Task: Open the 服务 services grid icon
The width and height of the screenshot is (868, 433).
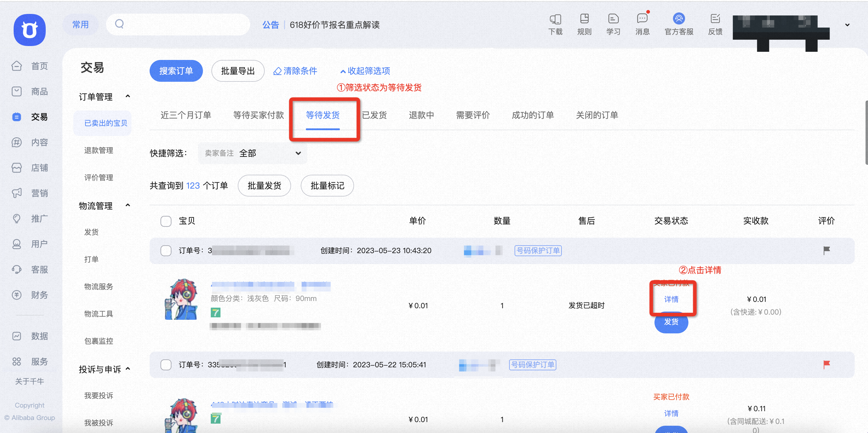Action: (17, 361)
